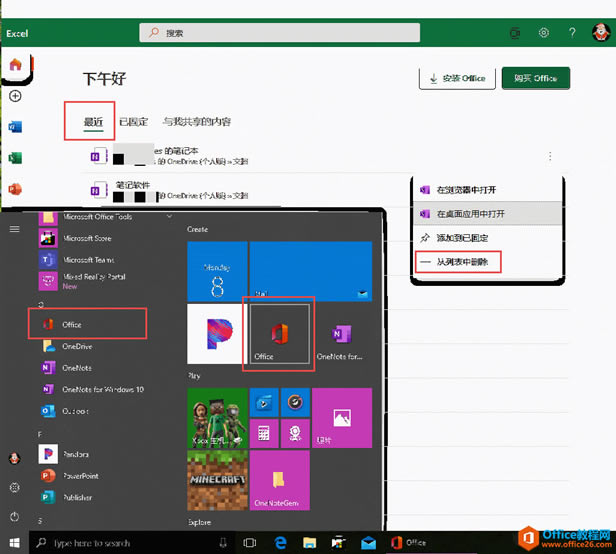Open Office in the Start app list
This screenshot has height=554, width=616.
[x=87, y=324]
